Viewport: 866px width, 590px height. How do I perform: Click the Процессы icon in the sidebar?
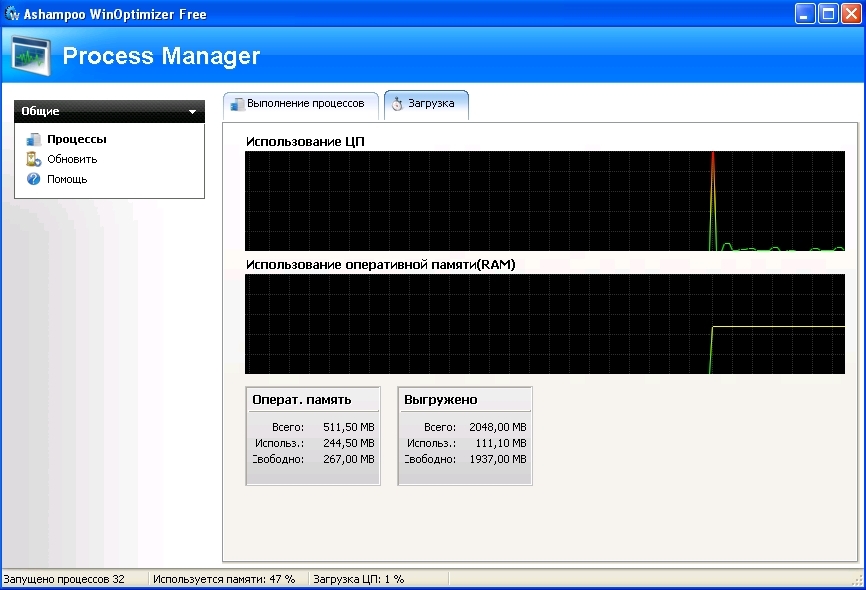coord(33,140)
